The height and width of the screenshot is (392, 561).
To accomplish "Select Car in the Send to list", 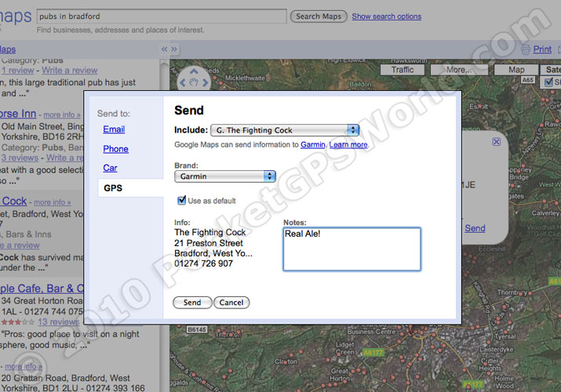I will point(110,168).
